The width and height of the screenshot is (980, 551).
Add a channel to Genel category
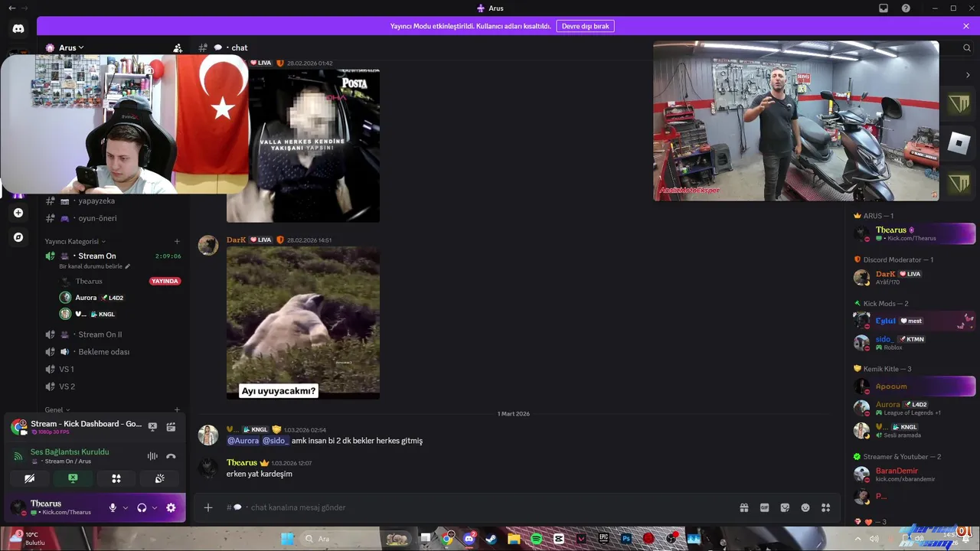(177, 409)
